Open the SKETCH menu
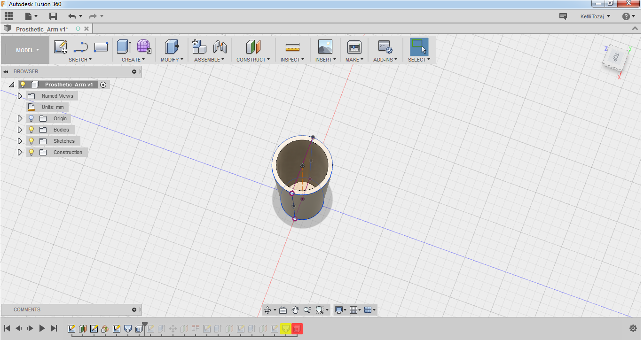This screenshot has width=644, height=340. (x=80, y=60)
